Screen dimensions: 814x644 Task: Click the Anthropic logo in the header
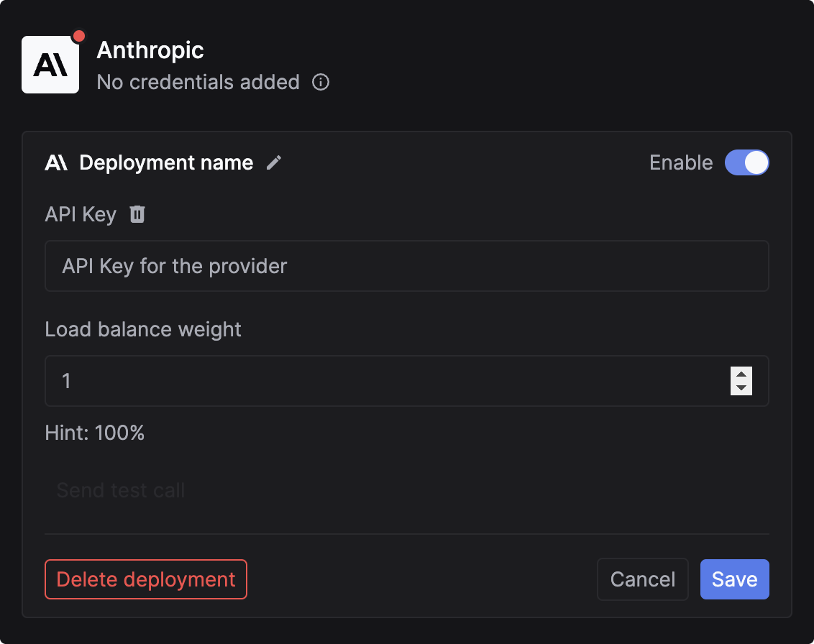(50, 63)
